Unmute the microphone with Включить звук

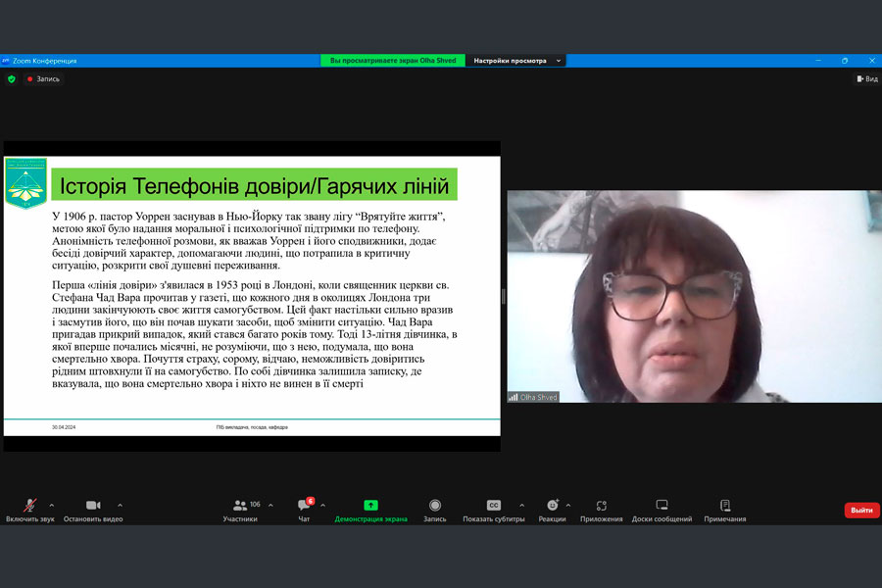(29, 511)
